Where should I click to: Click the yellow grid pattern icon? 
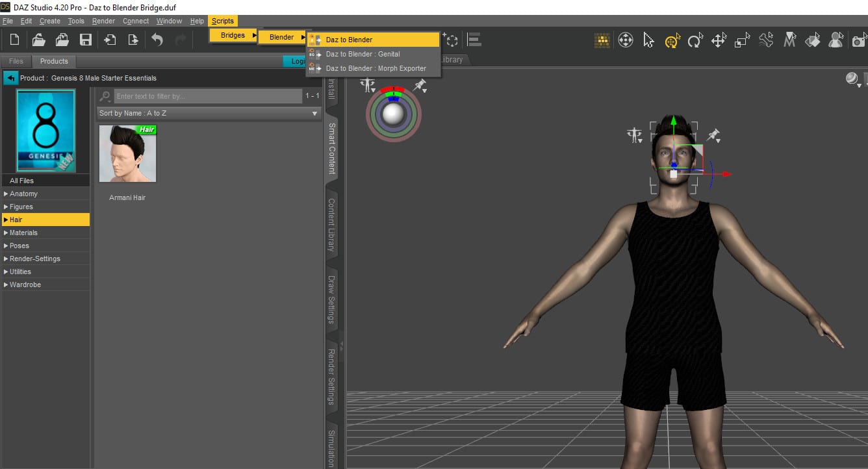(602, 41)
